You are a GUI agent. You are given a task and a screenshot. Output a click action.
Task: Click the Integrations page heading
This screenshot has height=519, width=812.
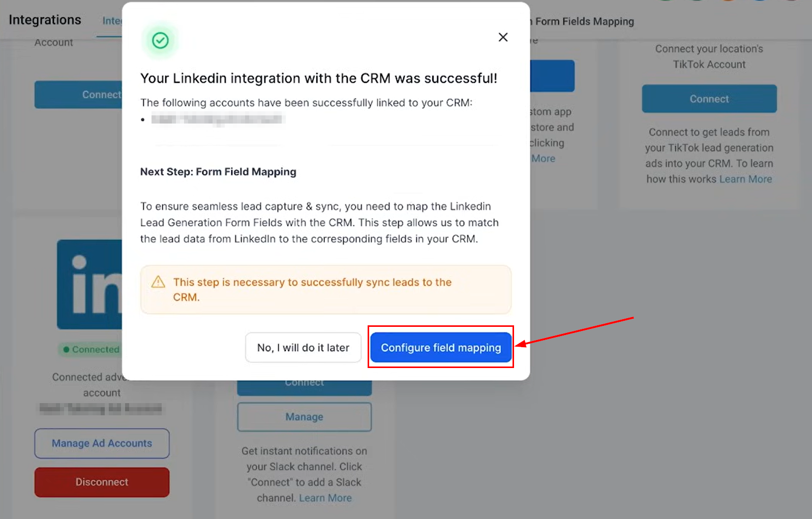[45, 20]
